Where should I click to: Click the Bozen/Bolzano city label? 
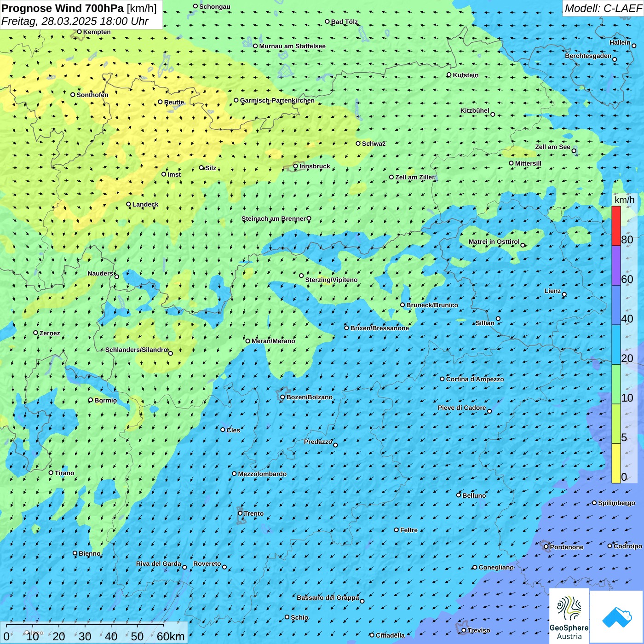[310, 397]
